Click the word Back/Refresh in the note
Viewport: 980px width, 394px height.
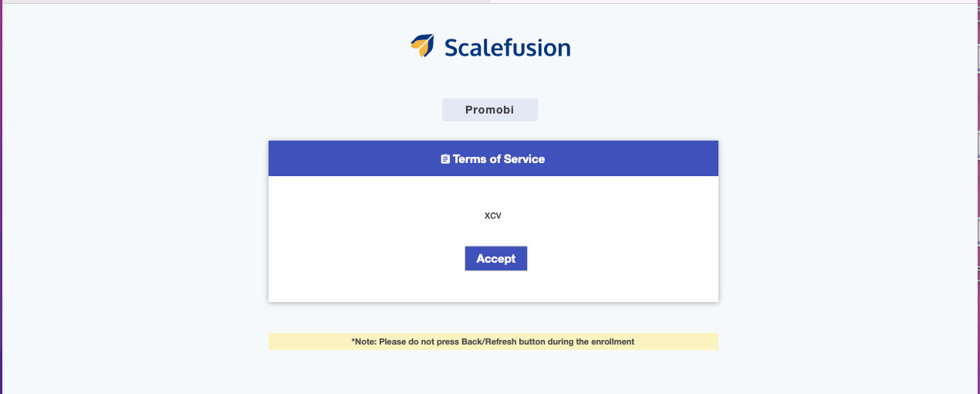488,341
